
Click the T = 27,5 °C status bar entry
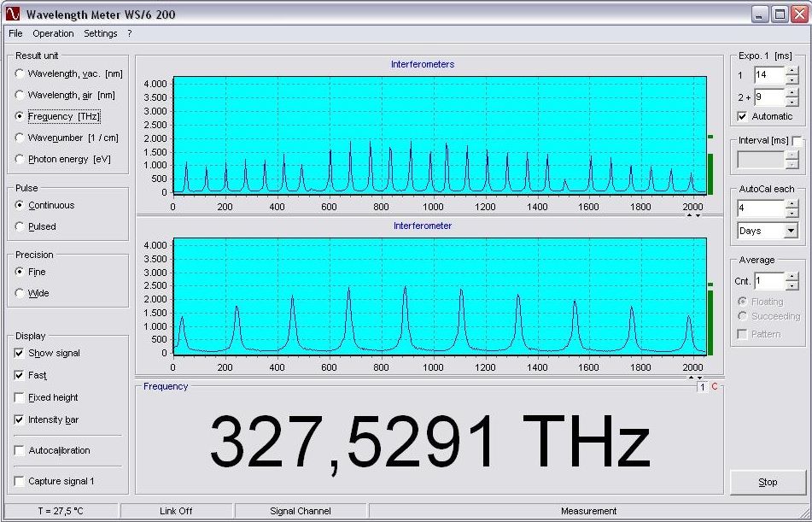[x=61, y=511]
